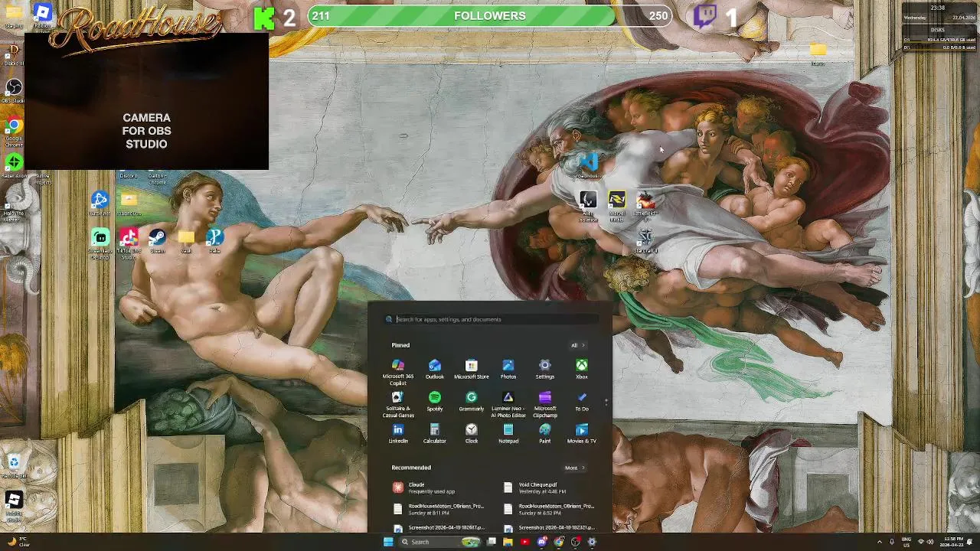Open File Explorer from the taskbar

coord(508,542)
